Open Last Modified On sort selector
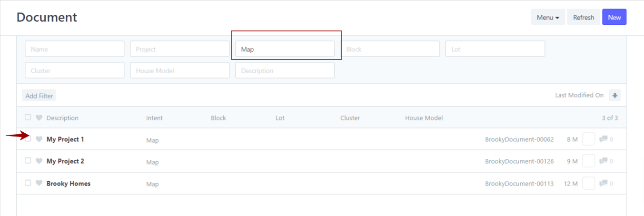The image size is (644, 216). (579, 95)
